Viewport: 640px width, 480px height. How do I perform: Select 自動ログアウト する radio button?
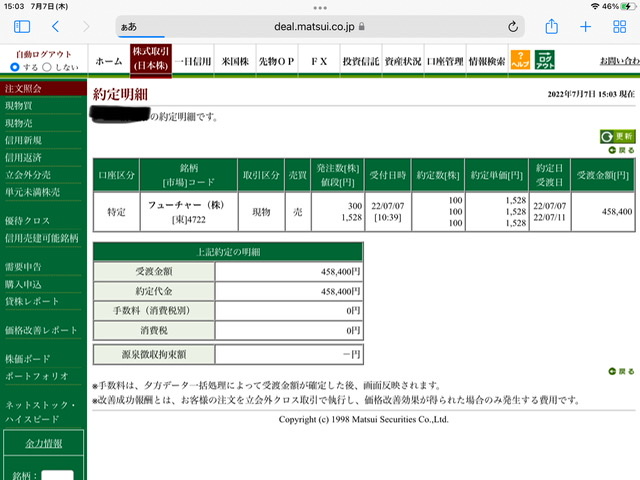point(15,67)
